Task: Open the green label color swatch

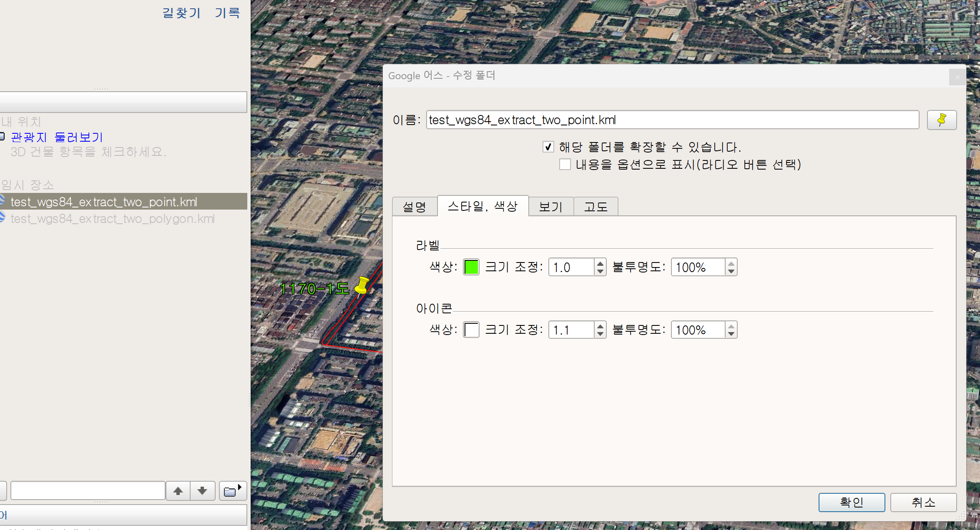Action: (471, 267)
